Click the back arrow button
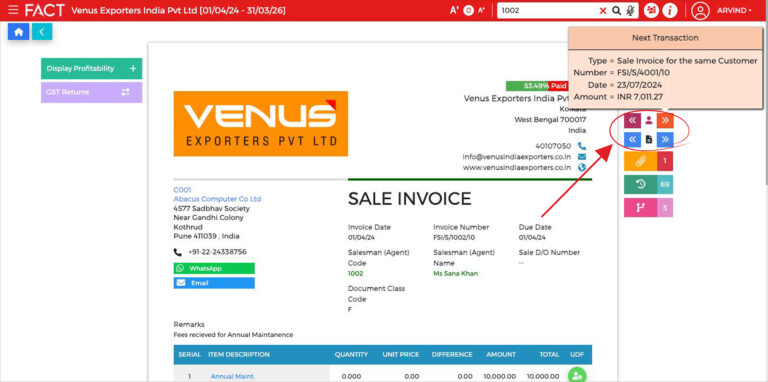Image resolution: width=768 pixels, height=382 pixels. 42,32
